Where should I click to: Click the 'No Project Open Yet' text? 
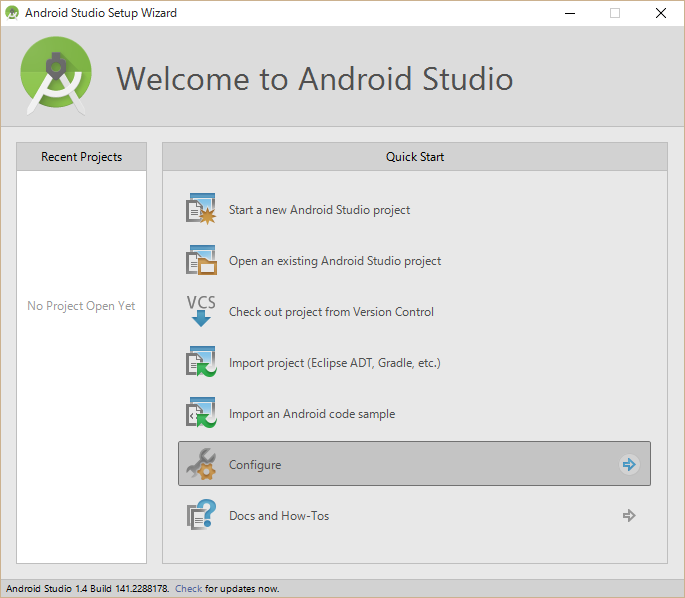[81, 306]
